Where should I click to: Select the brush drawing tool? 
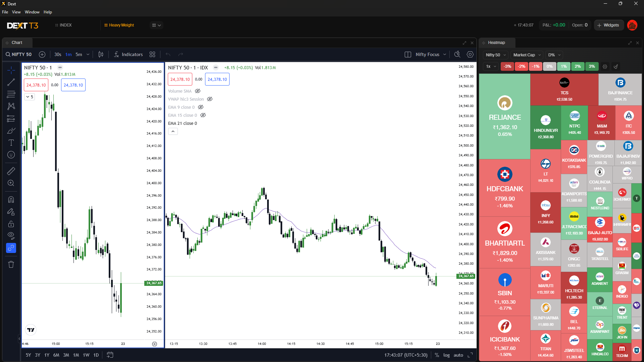(11, 131)
